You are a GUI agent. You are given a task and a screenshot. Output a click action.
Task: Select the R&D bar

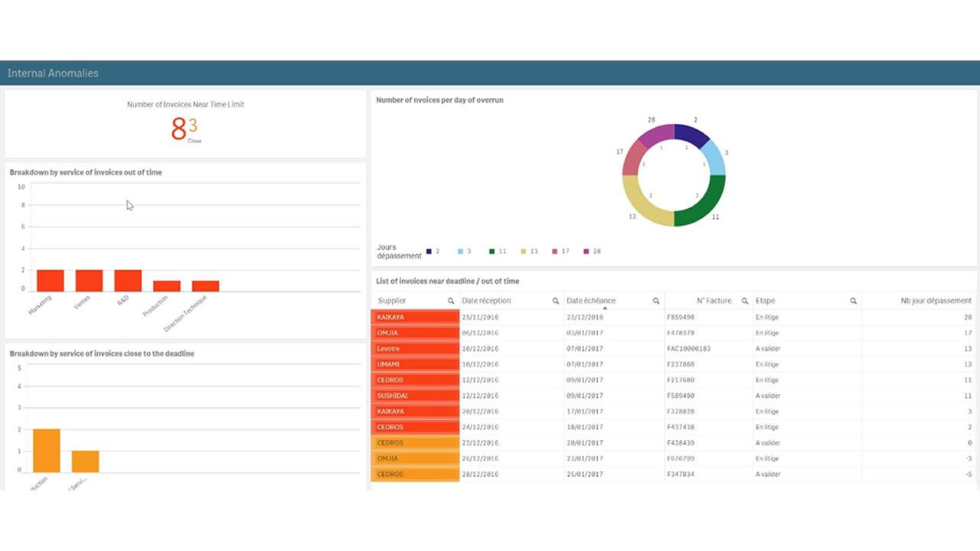[x=128, y=280]
